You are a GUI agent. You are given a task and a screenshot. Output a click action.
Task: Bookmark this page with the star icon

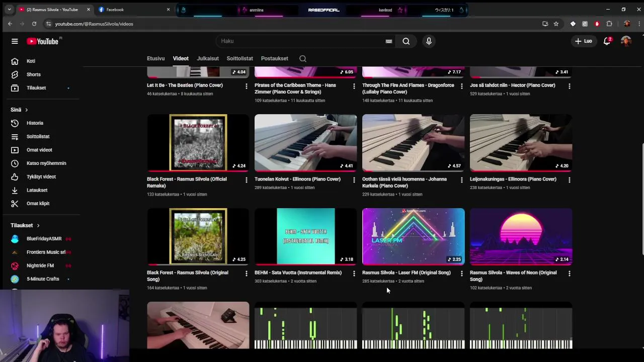[556, 24]
